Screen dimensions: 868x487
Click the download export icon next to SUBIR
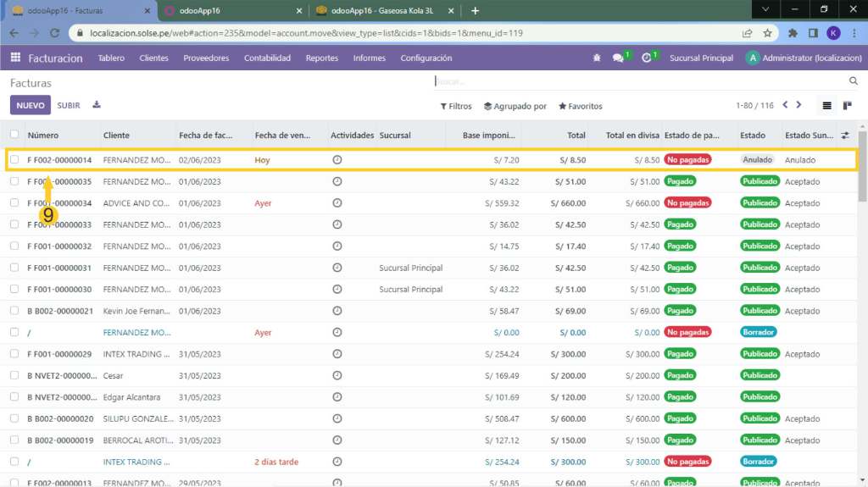97,105
